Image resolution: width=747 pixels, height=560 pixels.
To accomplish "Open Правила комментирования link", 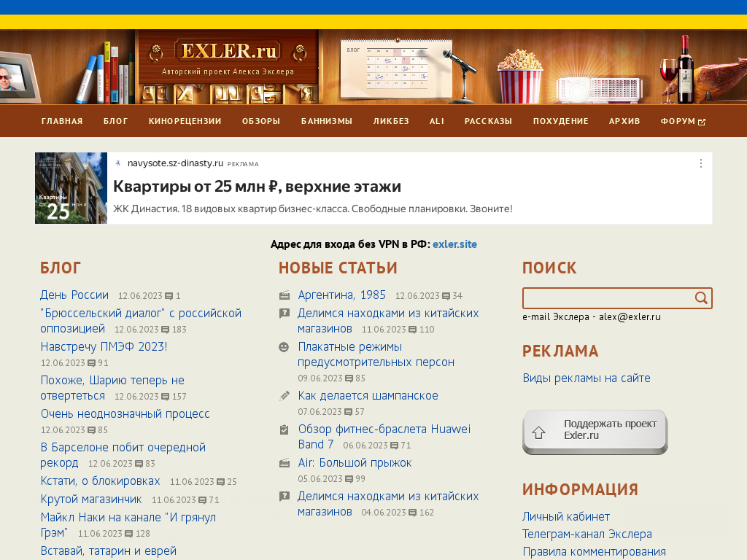I will click(x=594, y=552).
